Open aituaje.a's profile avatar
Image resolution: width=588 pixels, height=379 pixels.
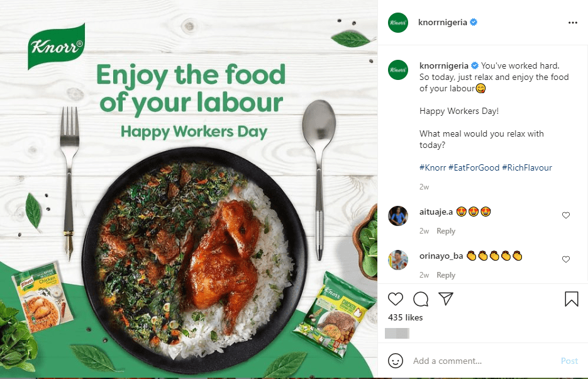click(398, 216)
